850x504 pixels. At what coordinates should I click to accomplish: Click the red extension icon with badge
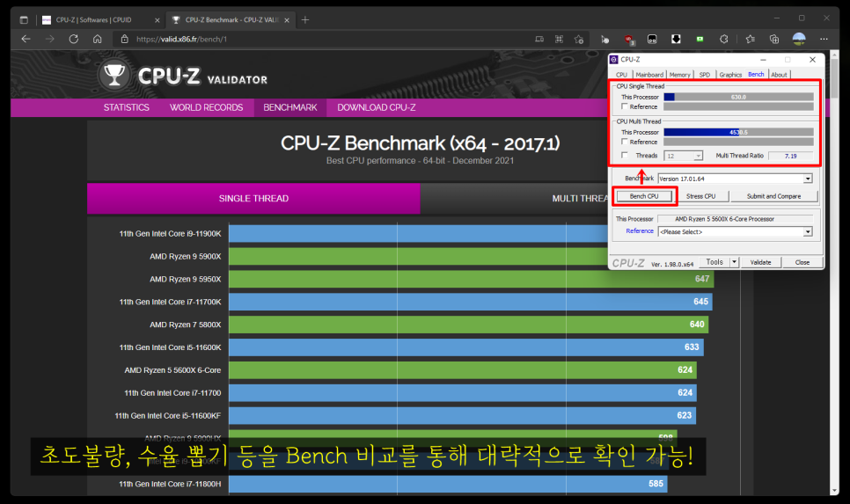(x=629, y=39)
